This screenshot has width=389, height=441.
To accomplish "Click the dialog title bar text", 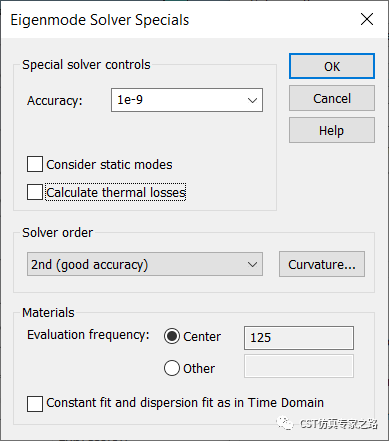I will coord(100,20).
